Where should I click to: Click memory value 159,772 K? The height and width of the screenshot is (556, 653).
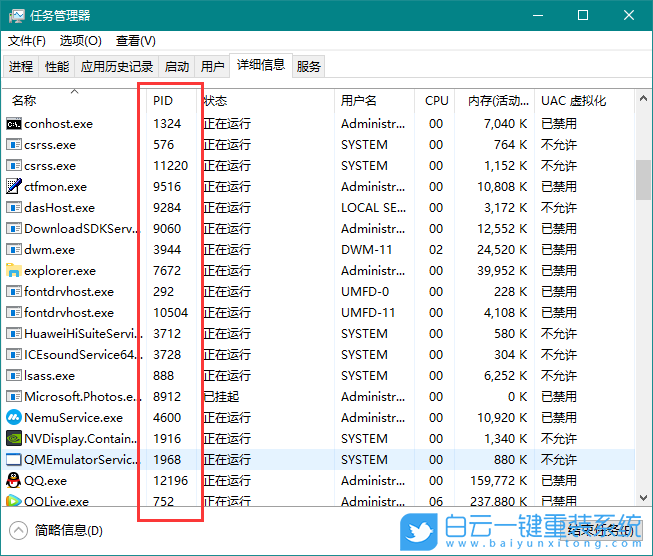click(x=498, y=481)
